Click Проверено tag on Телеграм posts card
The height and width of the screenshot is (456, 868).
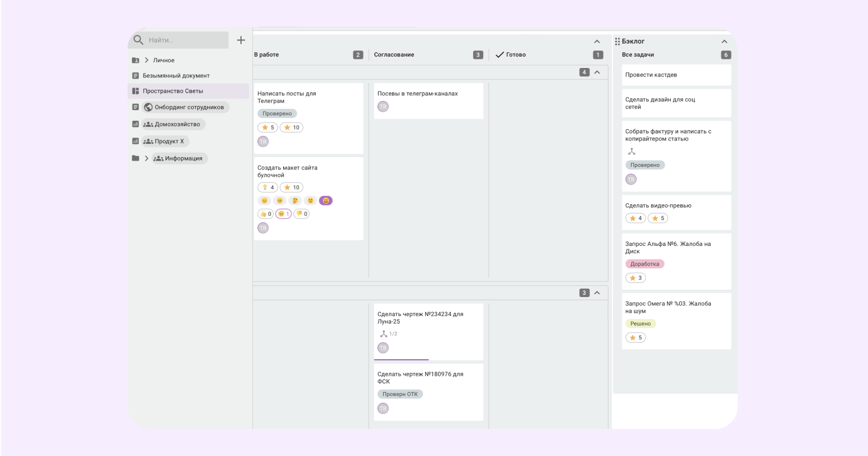point(277,113)
